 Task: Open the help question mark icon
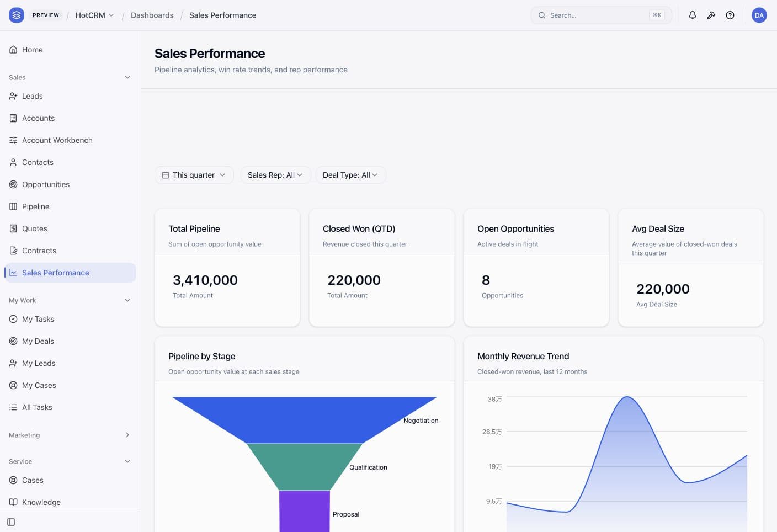[x=730, y=15]
